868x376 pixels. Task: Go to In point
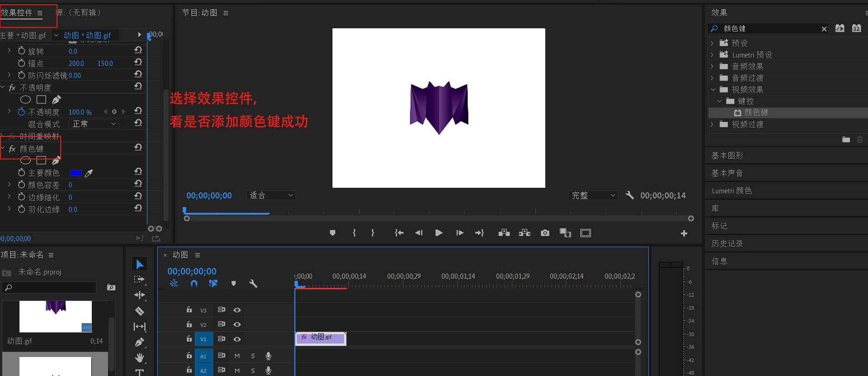click(399, 233)
